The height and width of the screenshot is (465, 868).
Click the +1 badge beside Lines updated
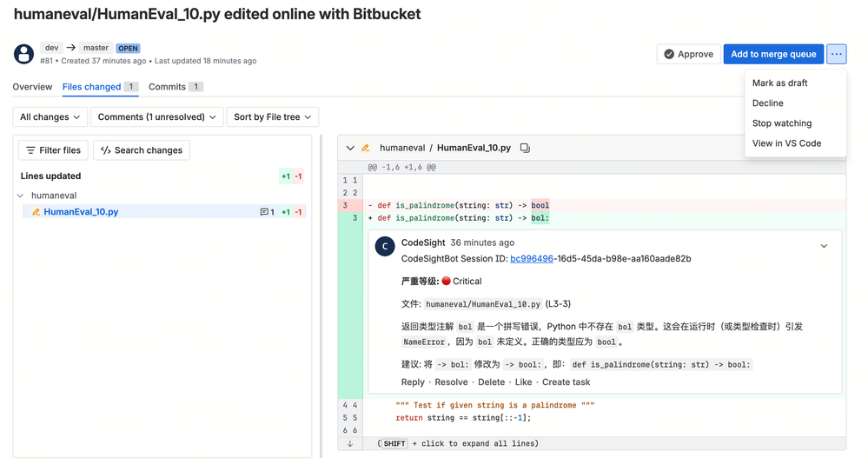[286, 176]
